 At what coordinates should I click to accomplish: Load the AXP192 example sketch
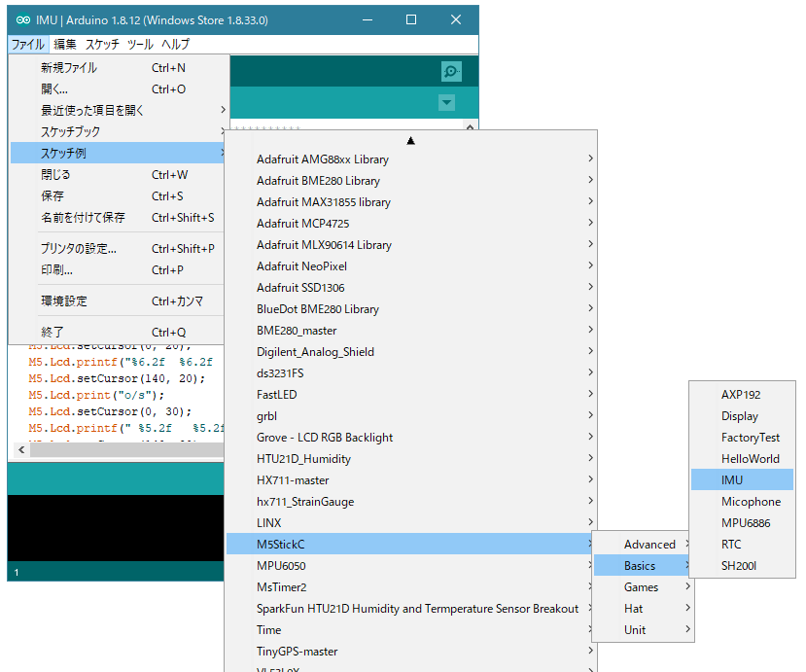tap(742, 395)
